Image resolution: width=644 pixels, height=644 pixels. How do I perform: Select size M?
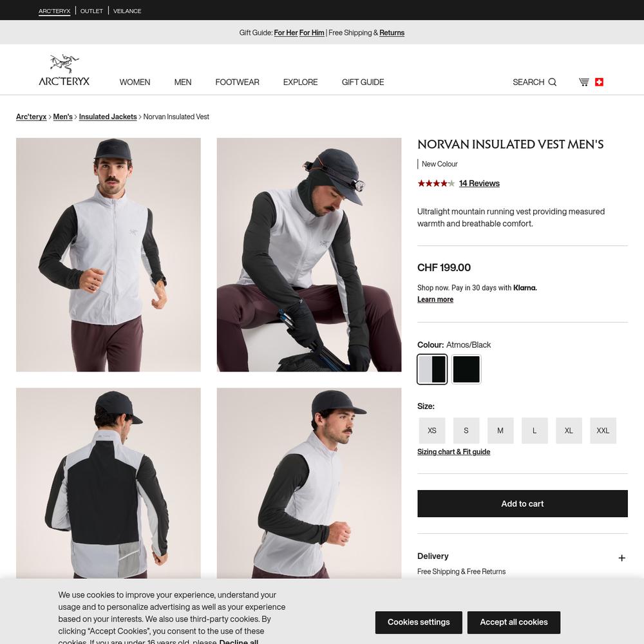(x=500, y=430)
